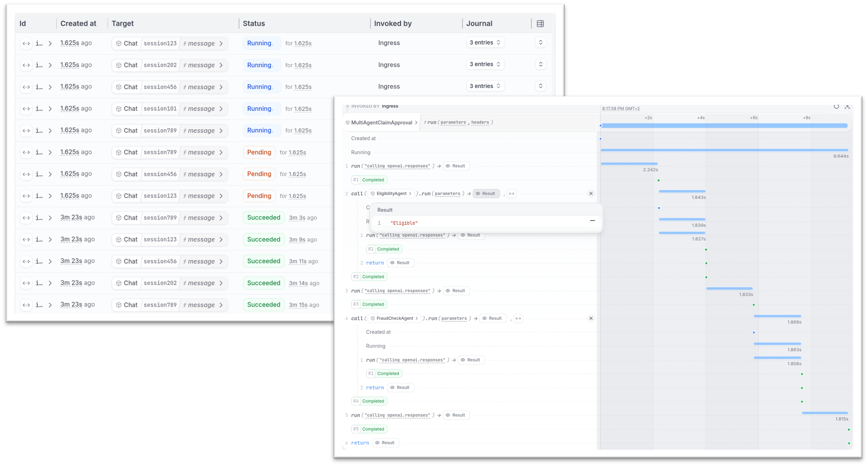Click the invocation link icon beside the FraudCheckAgent result
Image resolution: width=868 pixels, height=466 pixels.
pos(518,318)
